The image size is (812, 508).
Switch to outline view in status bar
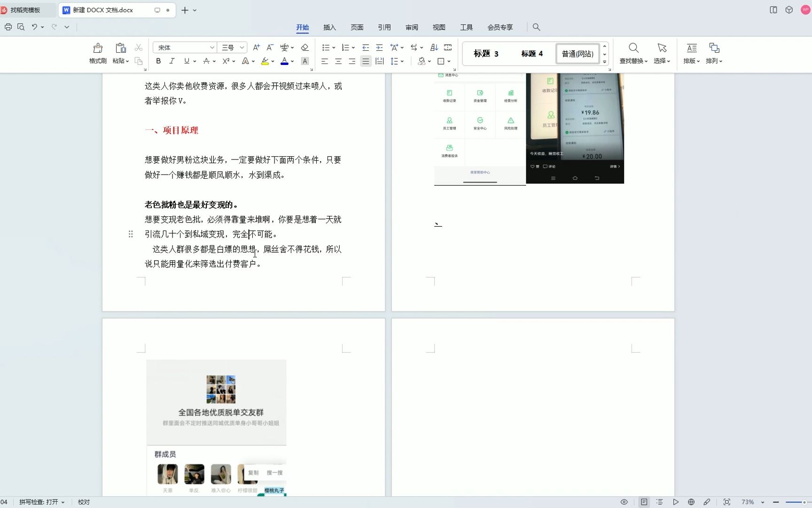pos(659,502)
